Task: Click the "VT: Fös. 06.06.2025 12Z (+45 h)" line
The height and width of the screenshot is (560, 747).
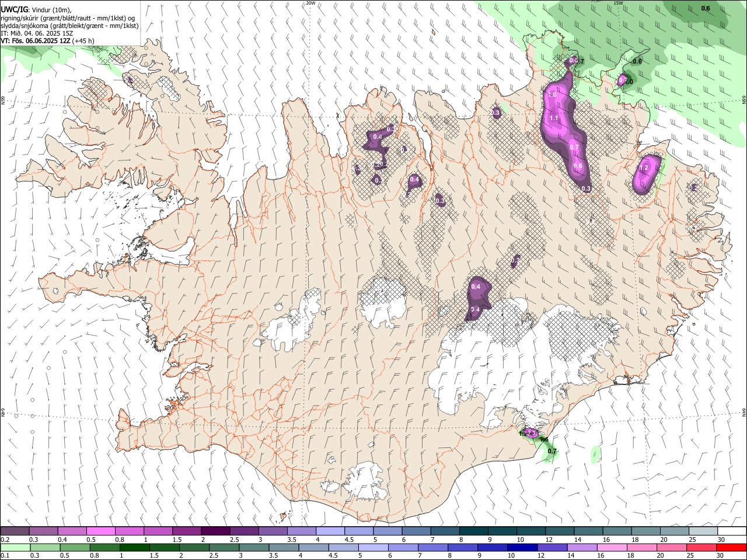Action: pyautogui.click(x=47, y=41)
